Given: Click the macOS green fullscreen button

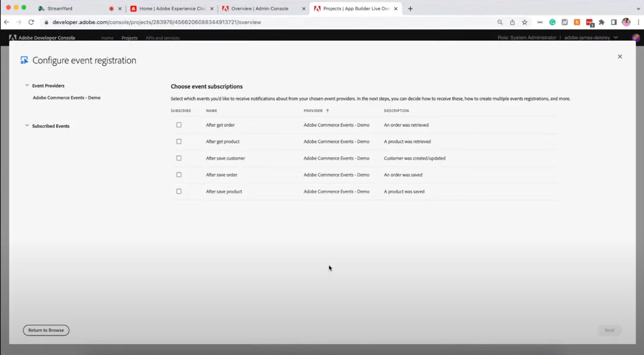Looking at the screenshot, I should tap(24, 7).
